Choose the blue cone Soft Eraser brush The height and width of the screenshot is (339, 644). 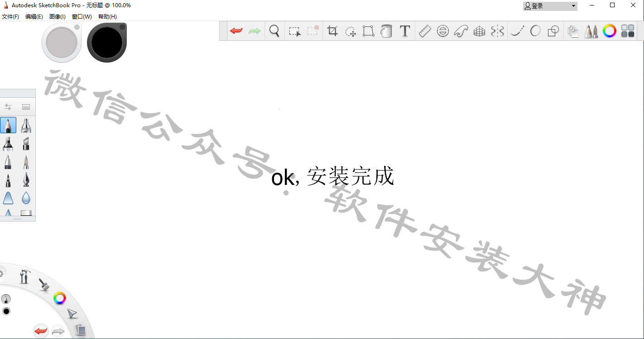coord(8,198)
